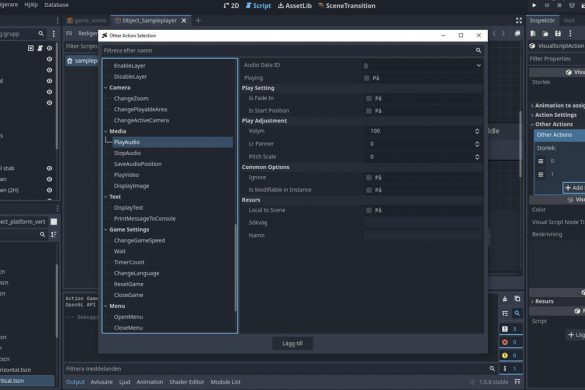Click the Filtrera efter namn search field
This screenshot has height=390, width=585.
[x=292, y=50]
